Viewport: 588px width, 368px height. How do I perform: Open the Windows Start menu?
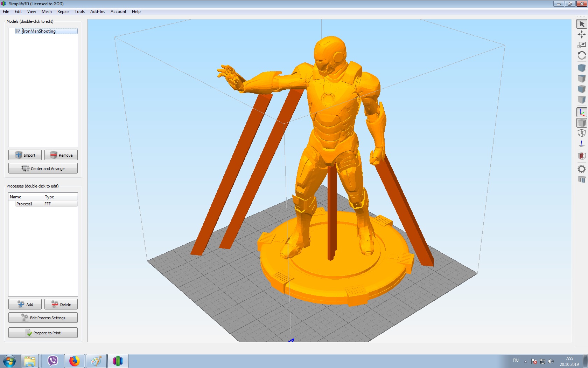[9, 361]
